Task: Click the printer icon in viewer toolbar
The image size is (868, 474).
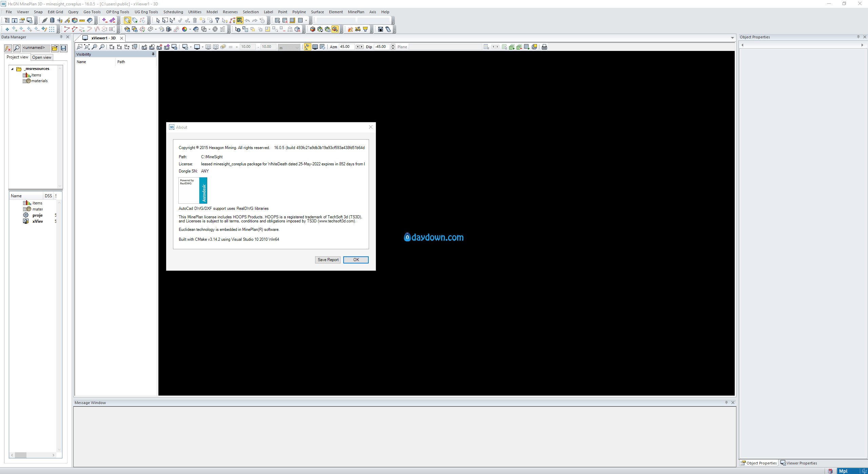Action: pos(544,47)
